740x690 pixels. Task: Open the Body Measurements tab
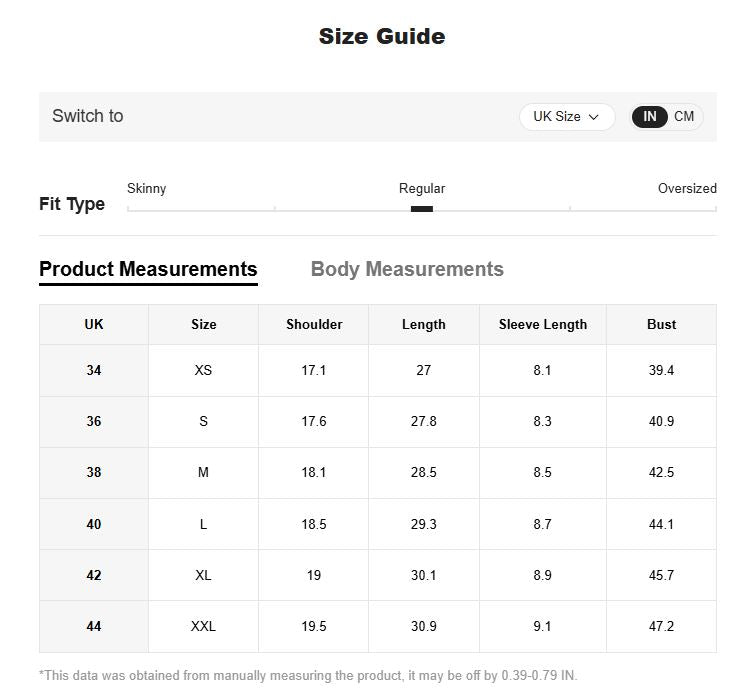(407, 269)
